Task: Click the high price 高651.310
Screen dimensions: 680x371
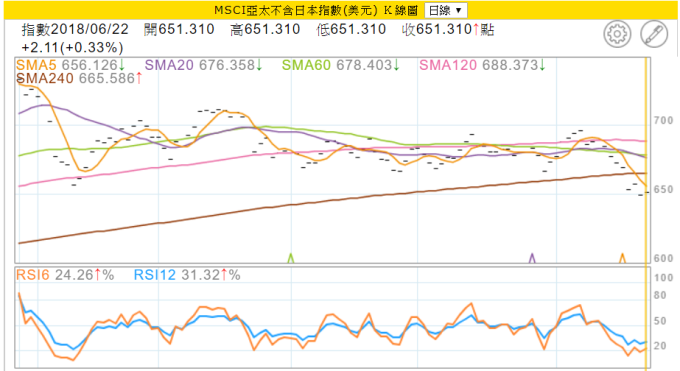Action: pos(265,29)
